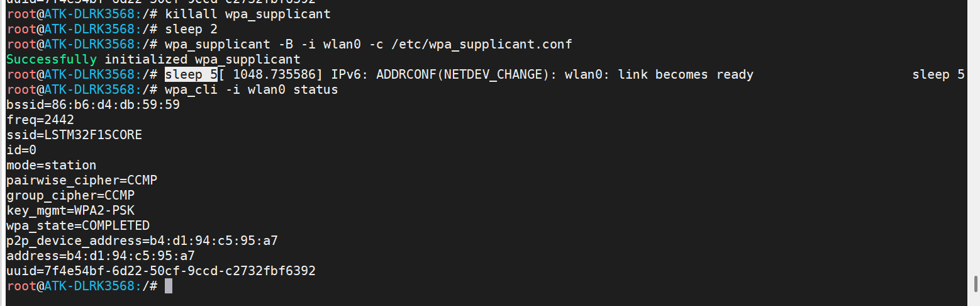
Task: Click the "wpa_cli -i wlan0 status" command
Action: (x=252, y=90)
